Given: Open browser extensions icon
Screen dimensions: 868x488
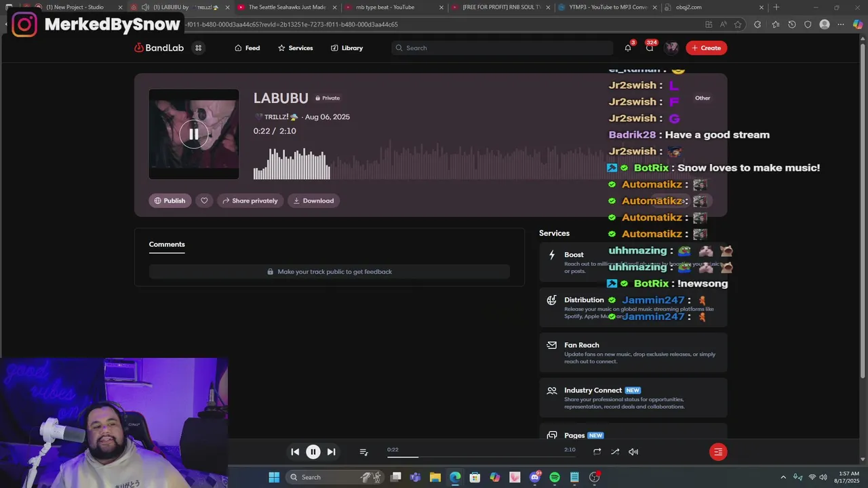Looking at the screenshot, I should [757, 24].
